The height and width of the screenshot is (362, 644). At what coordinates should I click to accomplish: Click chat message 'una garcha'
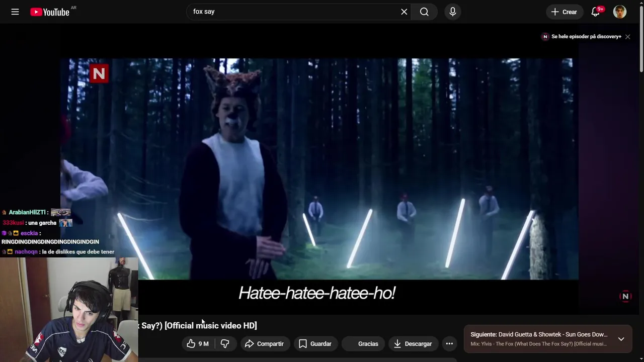42,223
